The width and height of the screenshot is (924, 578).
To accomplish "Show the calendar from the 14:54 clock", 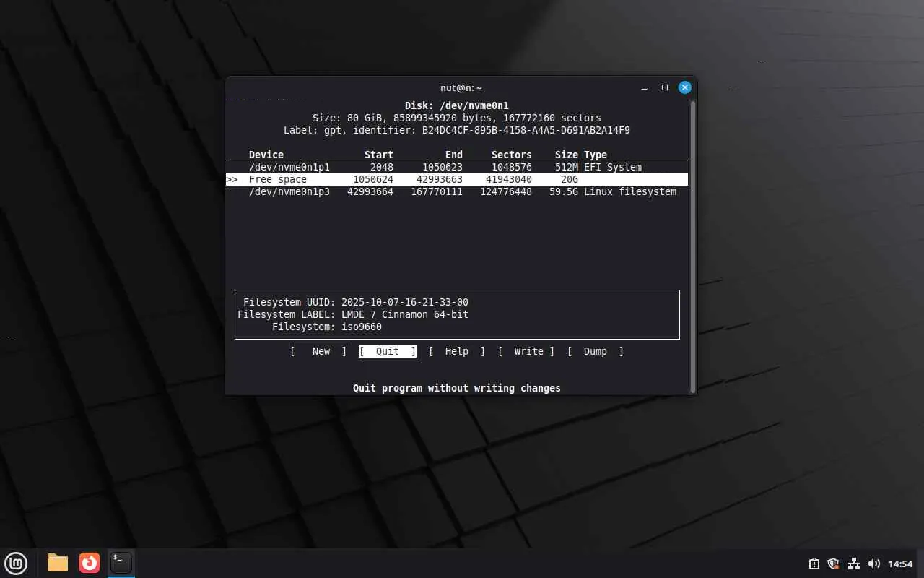I will point(900,564).
